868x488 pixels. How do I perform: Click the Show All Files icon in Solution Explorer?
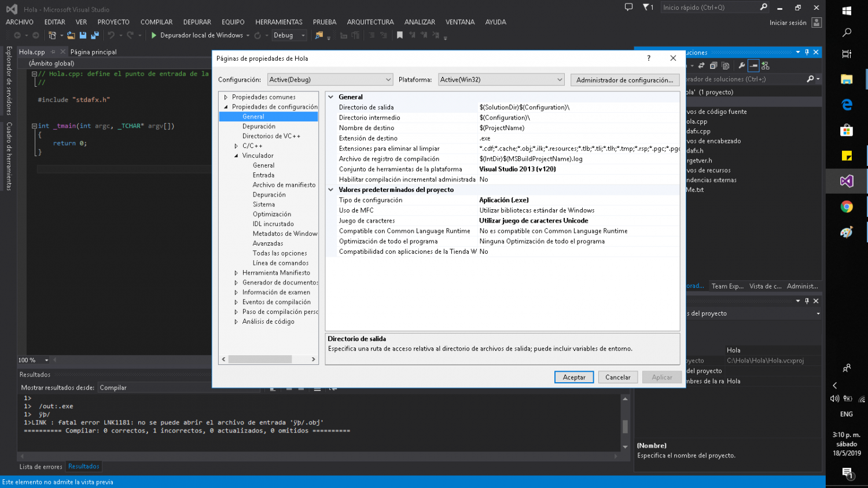tap(726, 65)
